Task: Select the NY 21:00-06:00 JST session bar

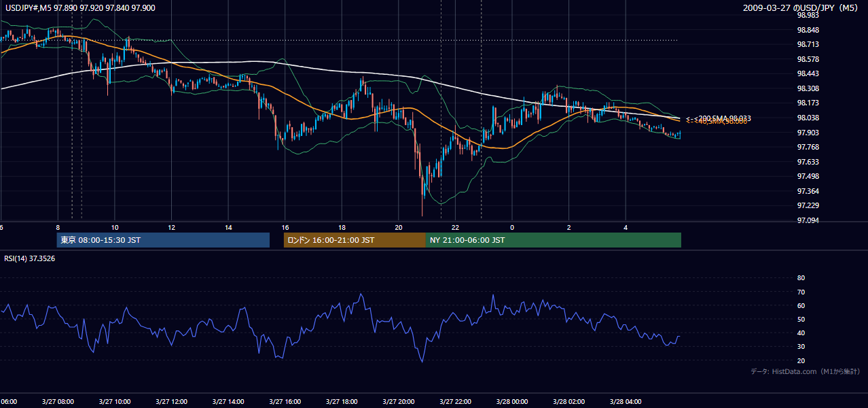Action: (554, 240)
